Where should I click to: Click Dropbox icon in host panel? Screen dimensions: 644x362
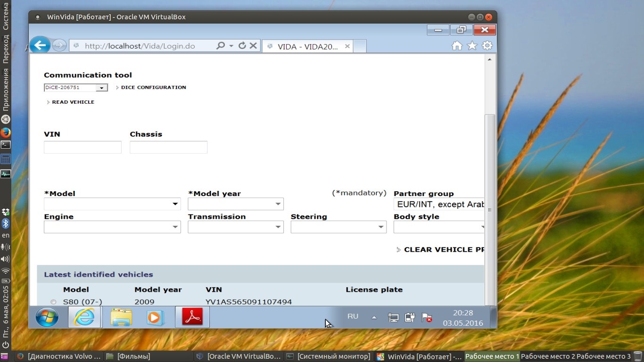(6, 212)
